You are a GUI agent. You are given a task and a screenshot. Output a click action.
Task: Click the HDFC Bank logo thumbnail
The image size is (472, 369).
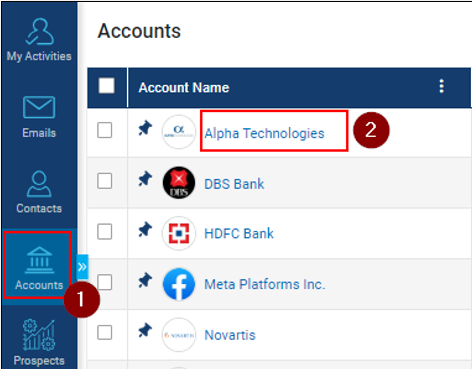(x=179, y=233)
